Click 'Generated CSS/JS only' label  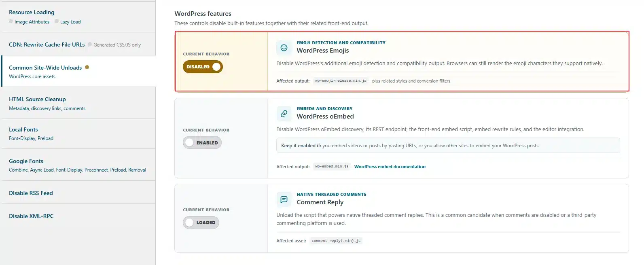pos(117,45)
